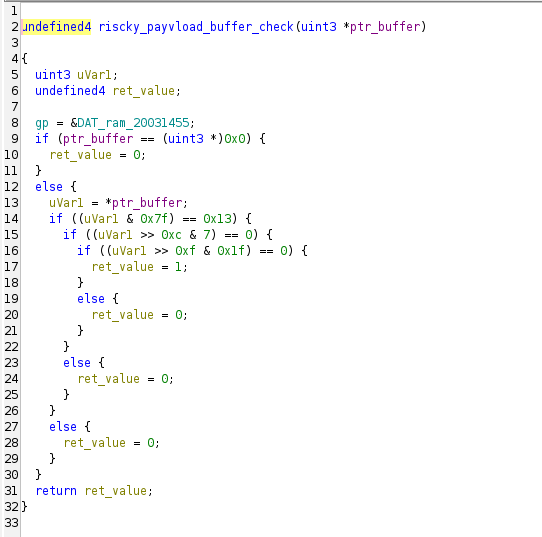Click uVar1 in line 16 condition
The width and height of the screenshot is (542, 537).
pyautogui.click(x=129, y=251)
